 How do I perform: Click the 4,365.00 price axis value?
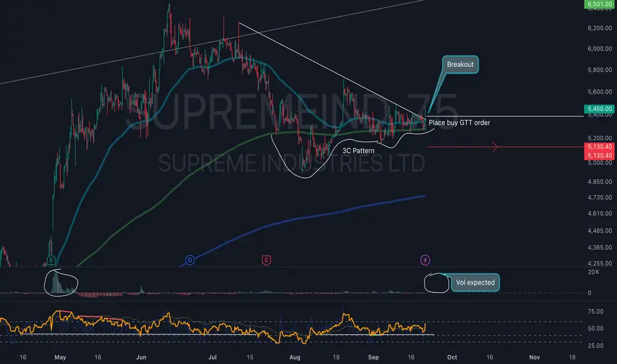click(x=600, y=248)
